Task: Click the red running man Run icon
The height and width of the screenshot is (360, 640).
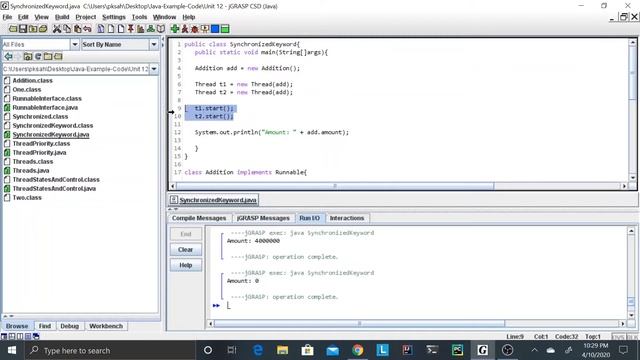Action: [x=185, y=29]
